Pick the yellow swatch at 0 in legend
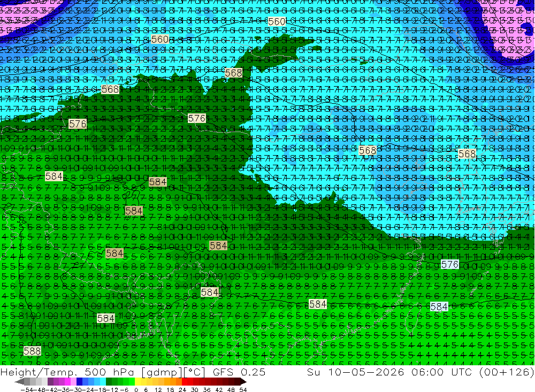535x392 pixels. pyautogui.click(x=138, y=382)
